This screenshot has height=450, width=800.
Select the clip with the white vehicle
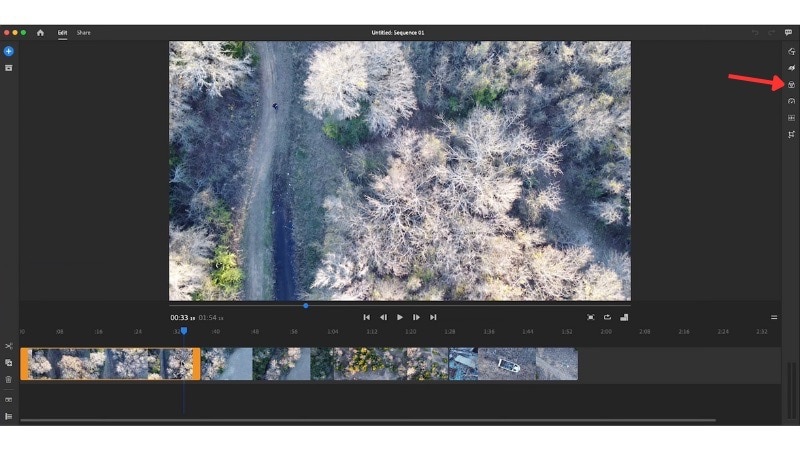[x=507, y=364]
